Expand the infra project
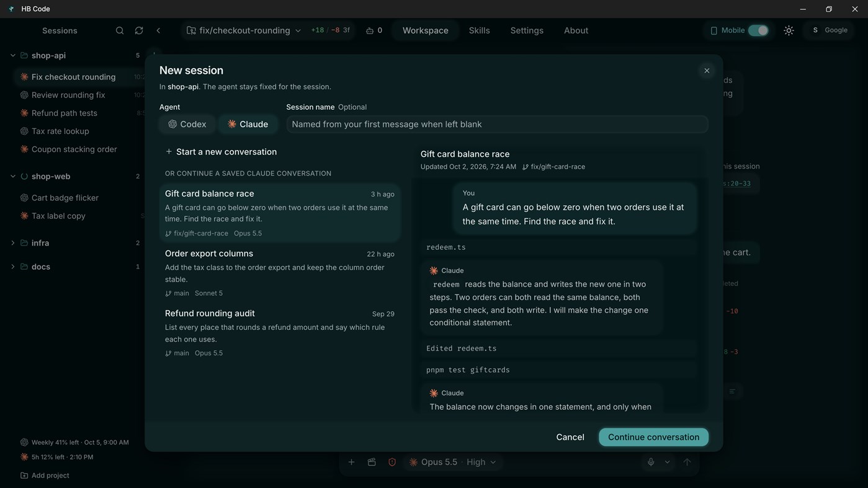This screenshot has height=488, width=868. click(12, 243)
